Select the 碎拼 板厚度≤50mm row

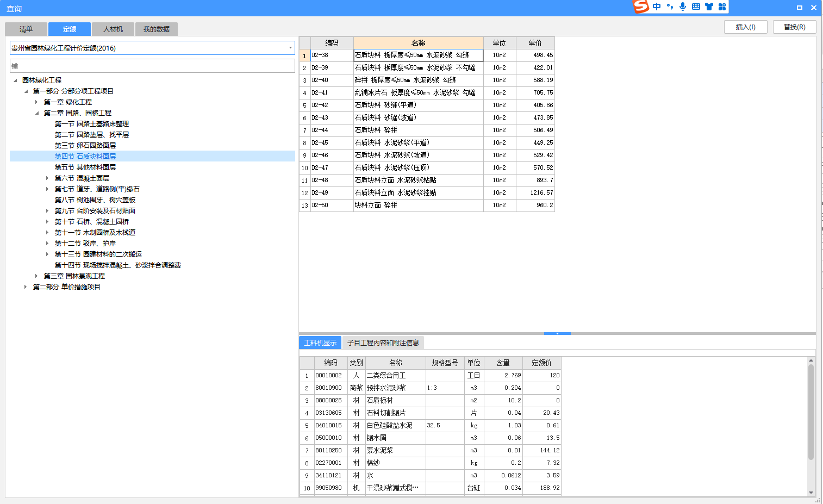(x=427, y=80)
